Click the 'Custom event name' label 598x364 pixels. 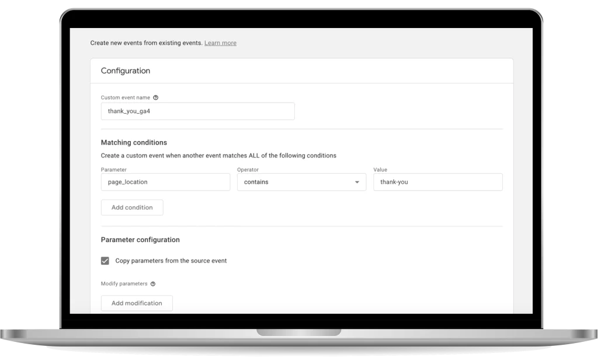tap(126, 97)
